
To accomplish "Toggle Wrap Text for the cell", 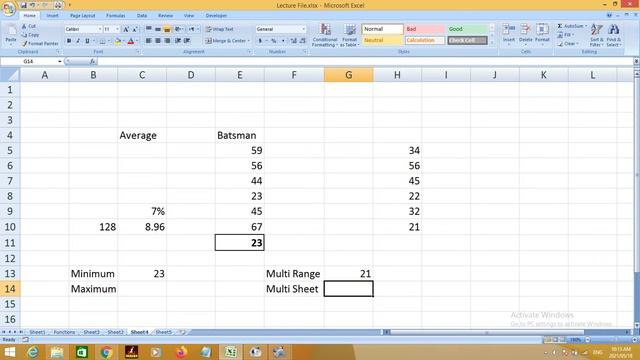I will point(219,29).
